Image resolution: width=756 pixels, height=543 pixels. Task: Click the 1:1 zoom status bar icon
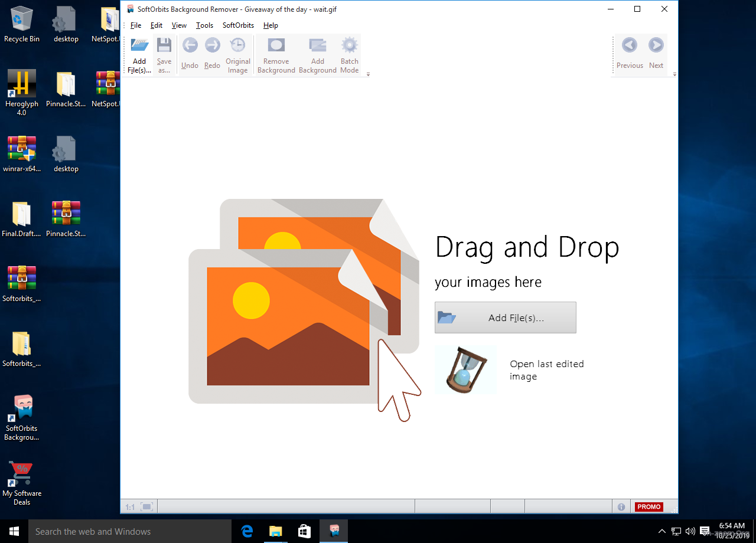click(x=130, y=507)
